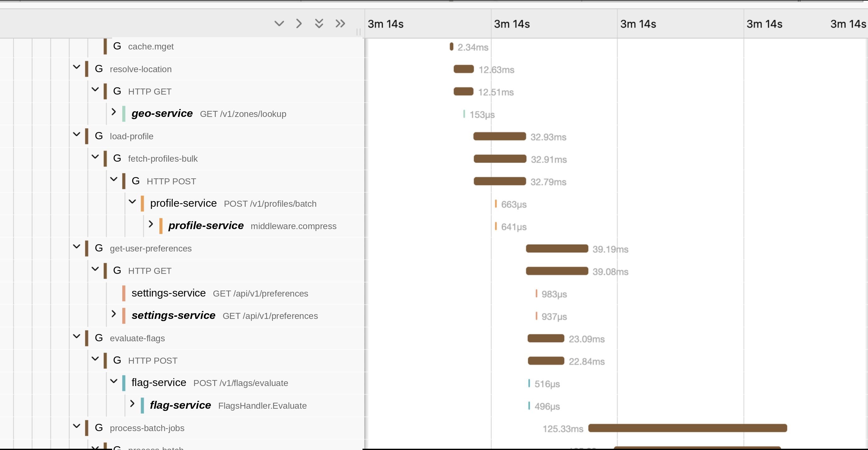Click the 39.19ms get-user-preferences bar

[557, 248]
